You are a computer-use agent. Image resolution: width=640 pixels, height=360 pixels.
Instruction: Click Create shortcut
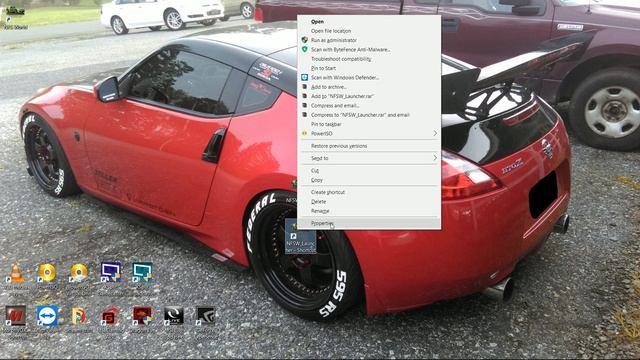[x=369, y=192]
